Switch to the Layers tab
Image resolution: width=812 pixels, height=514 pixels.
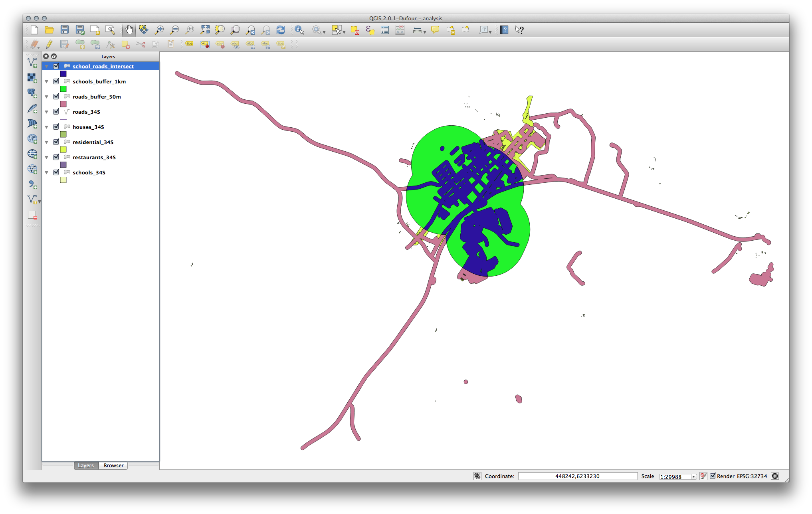point(86,465)
